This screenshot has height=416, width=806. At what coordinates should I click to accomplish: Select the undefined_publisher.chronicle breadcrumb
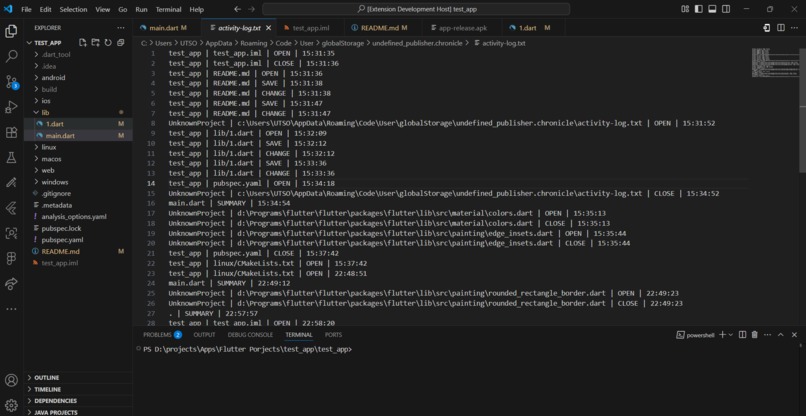(x=416, y=43)
